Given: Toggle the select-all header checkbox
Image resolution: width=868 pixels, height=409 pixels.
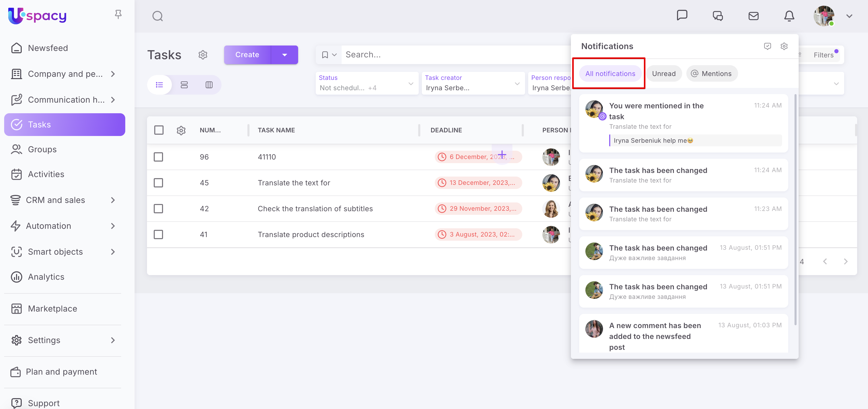Looking at the screenshot, I should click(x=159, y=130).
